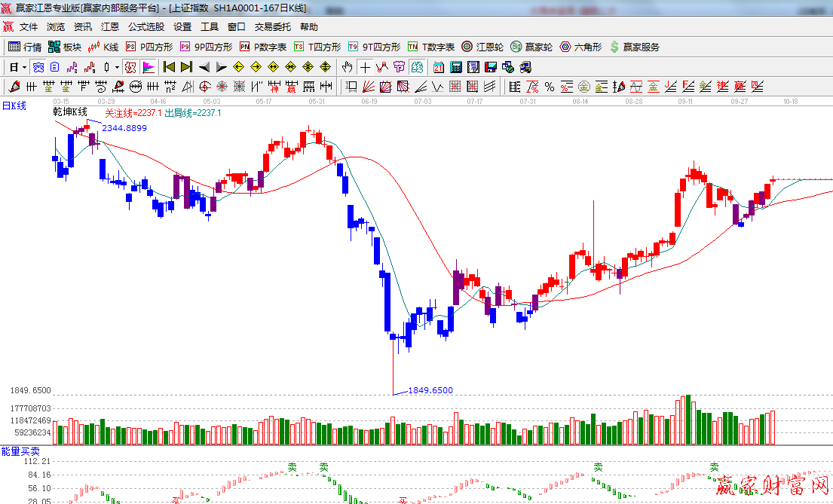
Task: Open the 板块 sector view
Action: (65, 47)
